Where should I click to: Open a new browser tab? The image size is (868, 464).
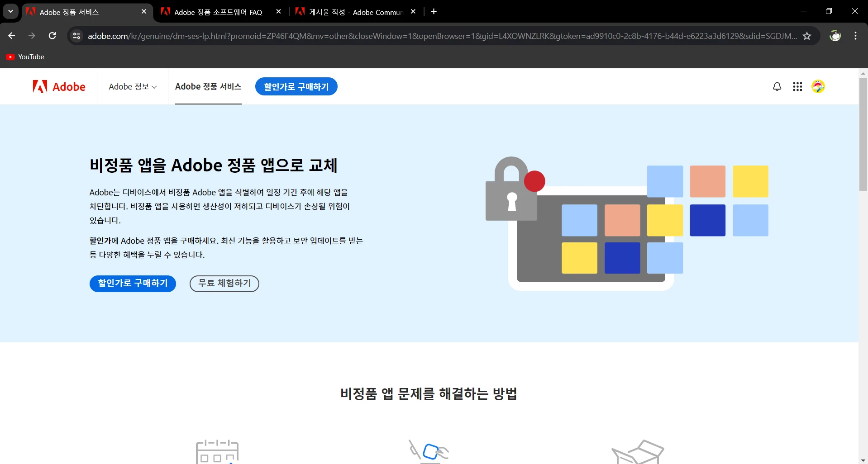pos(434,11)
